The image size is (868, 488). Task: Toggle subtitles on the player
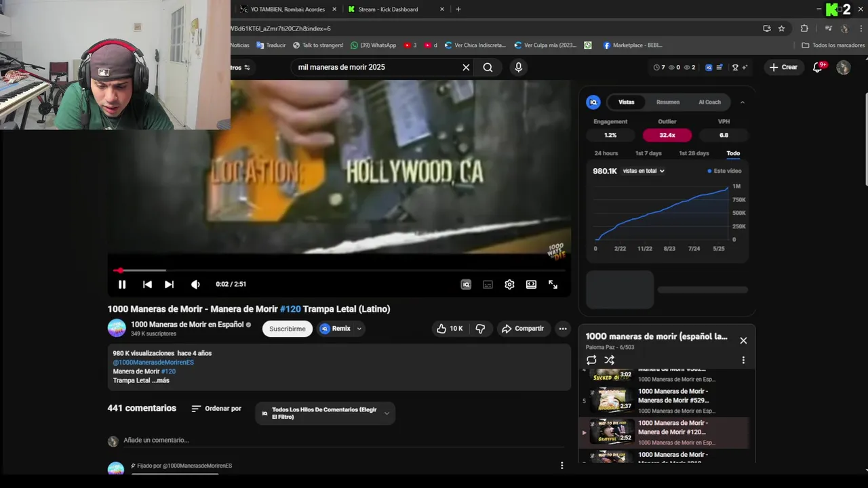coord(488,285)
